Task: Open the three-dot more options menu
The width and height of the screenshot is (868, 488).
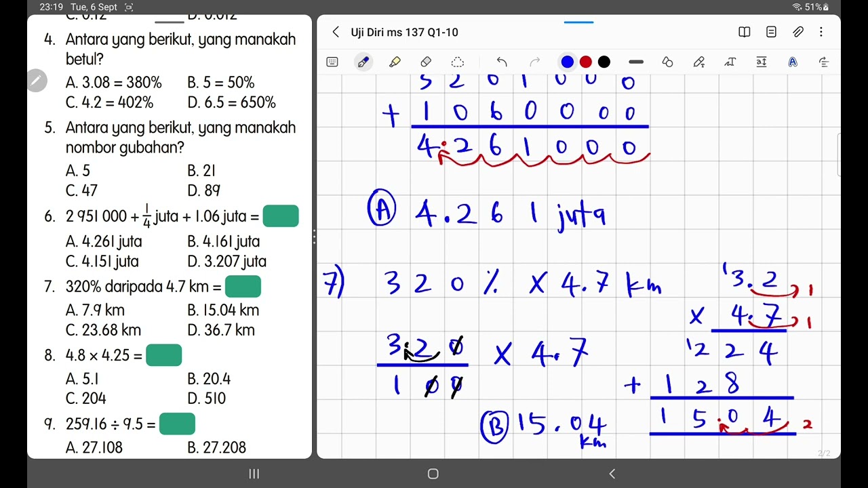Action: coord(821,32)
